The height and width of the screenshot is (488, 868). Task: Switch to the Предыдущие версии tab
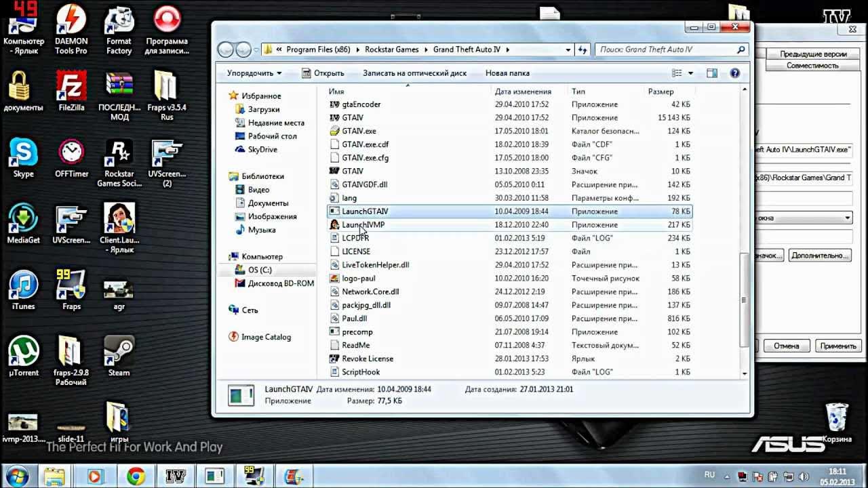[812, 54]
